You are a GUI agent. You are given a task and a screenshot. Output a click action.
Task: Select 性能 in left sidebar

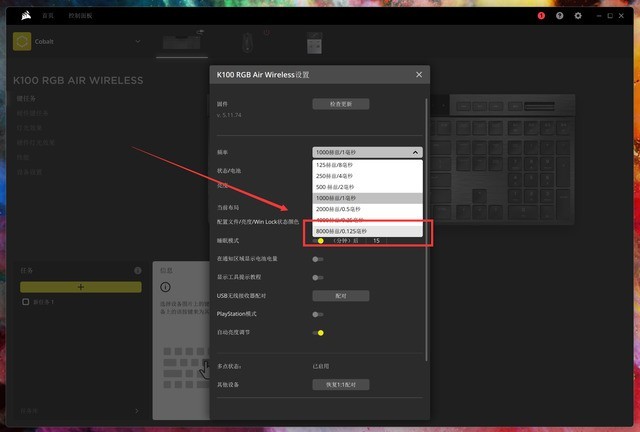pyautogui.click(x=23, y=157)
